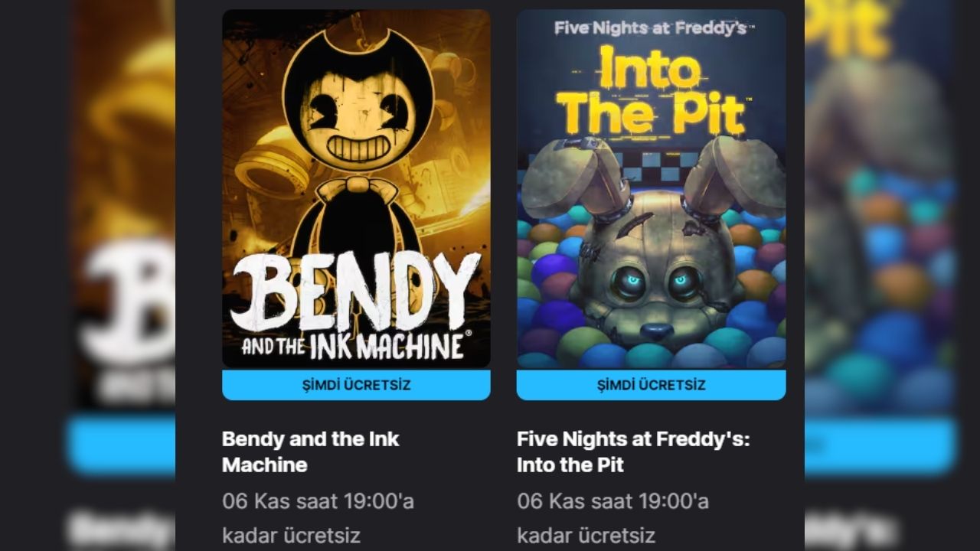Open the Bendy and the Ink Machine cover art
This screenshot has height=551, width=980.
coord(356,189)
